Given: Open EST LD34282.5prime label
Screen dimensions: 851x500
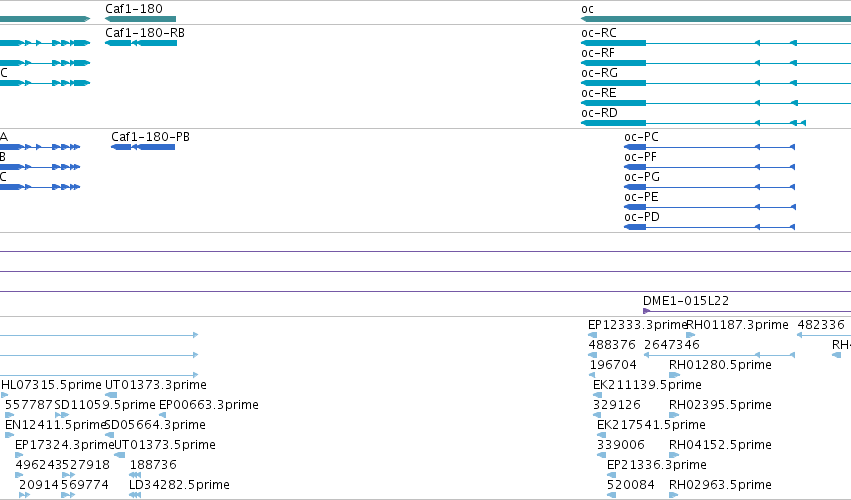Looking at the screenshot, I should pyautogui.click(x=179, y=485).
